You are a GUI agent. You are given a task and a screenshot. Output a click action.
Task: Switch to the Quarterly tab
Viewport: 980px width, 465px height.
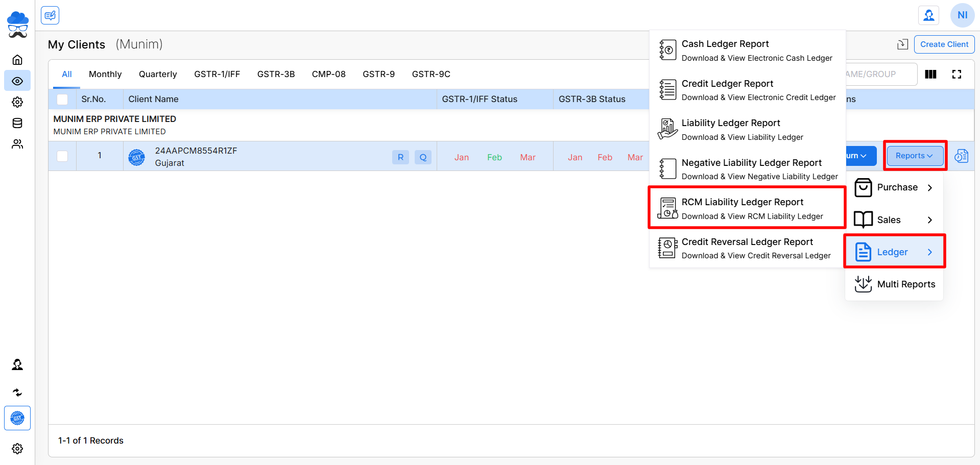[158, 75]
